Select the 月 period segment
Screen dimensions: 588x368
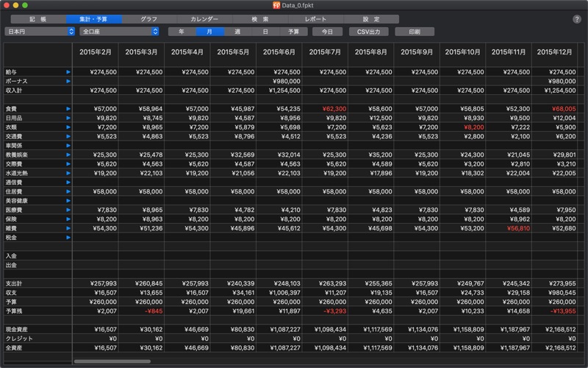coord(210,32)
